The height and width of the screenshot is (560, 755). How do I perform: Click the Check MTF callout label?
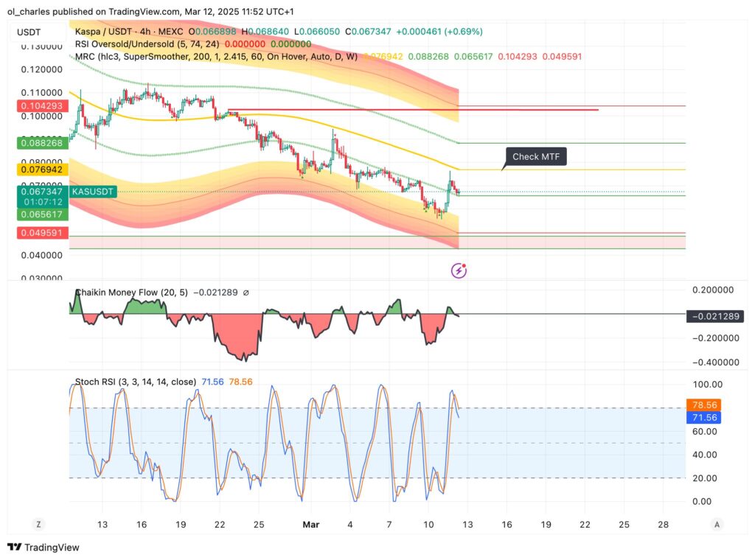tap(535, 157)
